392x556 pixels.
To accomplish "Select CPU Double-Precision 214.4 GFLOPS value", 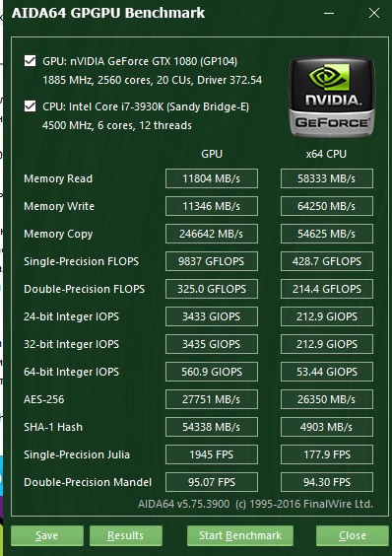I will click(327, 289).
